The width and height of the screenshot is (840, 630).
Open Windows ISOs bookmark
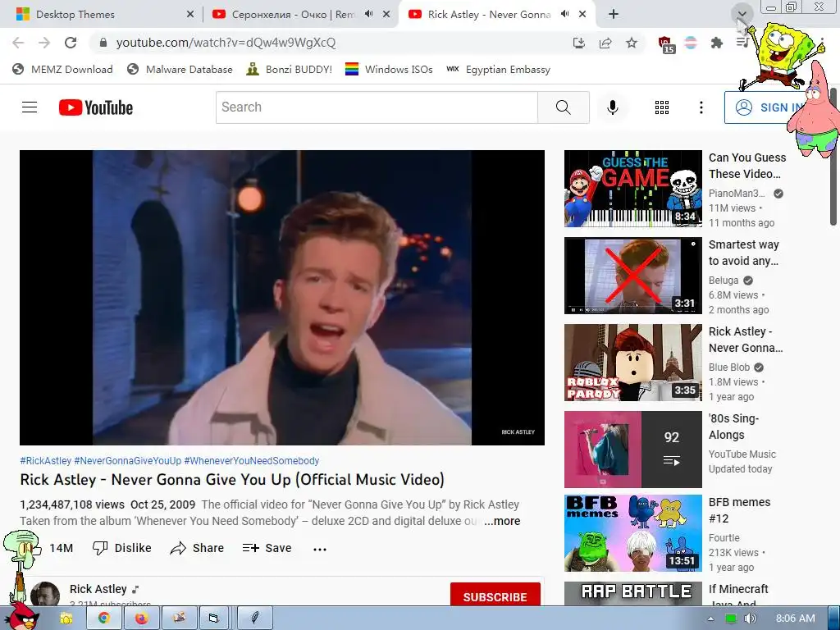(389, 70)
